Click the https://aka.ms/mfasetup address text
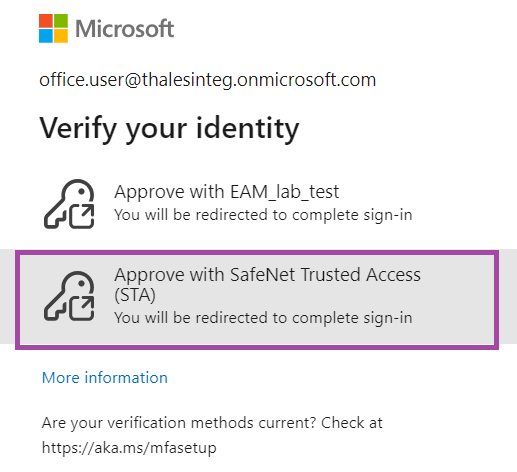The width and height of the screenshot is (517, 472). click(x=129, y=448)
